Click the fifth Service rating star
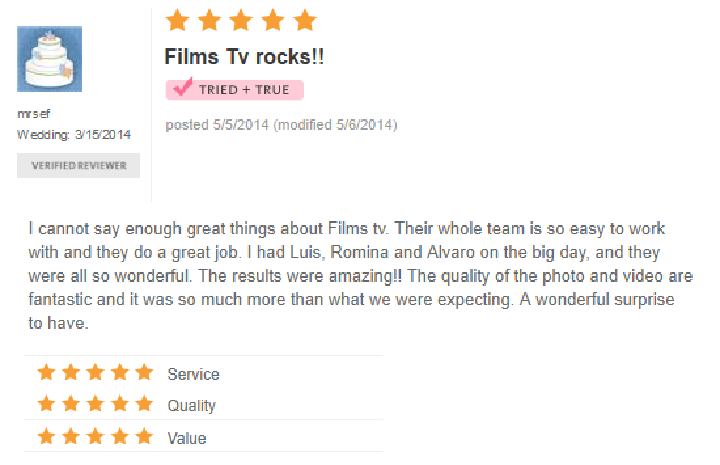720x465 pixels. tap(145, 372)
